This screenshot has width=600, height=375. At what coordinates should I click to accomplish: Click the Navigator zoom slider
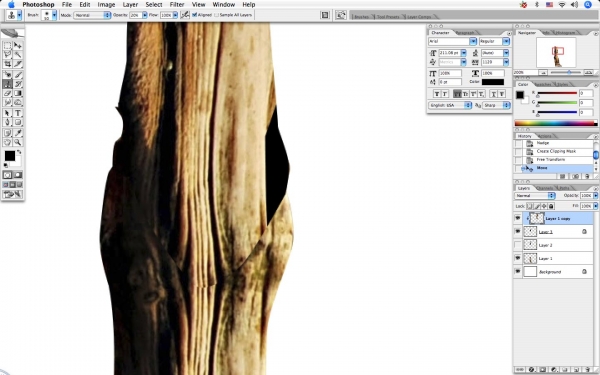pyautogui.click(x=569, y=72)
